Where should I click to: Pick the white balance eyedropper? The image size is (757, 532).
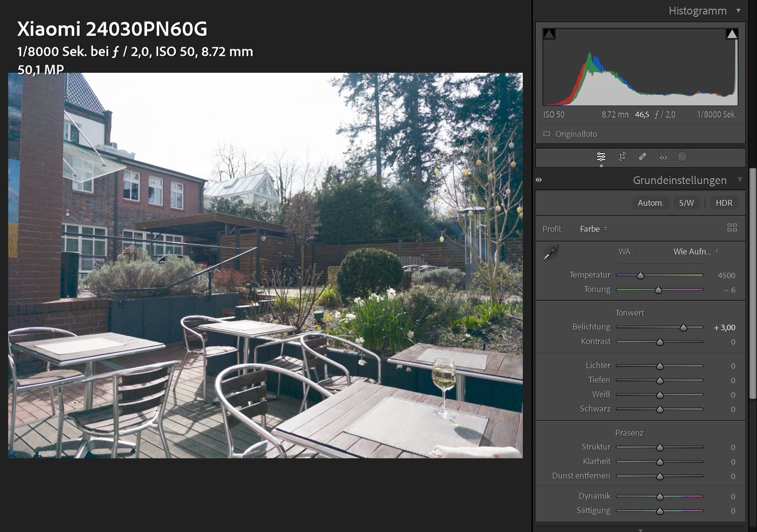[550, 252]
